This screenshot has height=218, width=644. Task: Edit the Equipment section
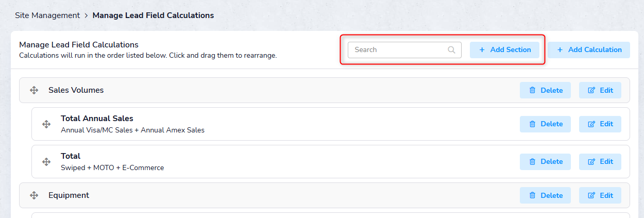pyautogui.click(x=600, y=195)
